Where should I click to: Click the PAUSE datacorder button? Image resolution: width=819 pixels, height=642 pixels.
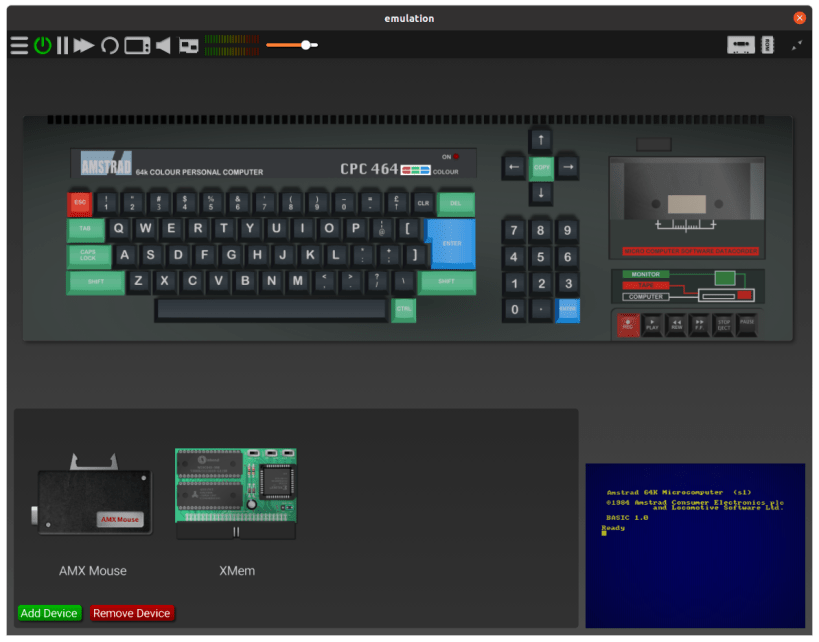747,324
